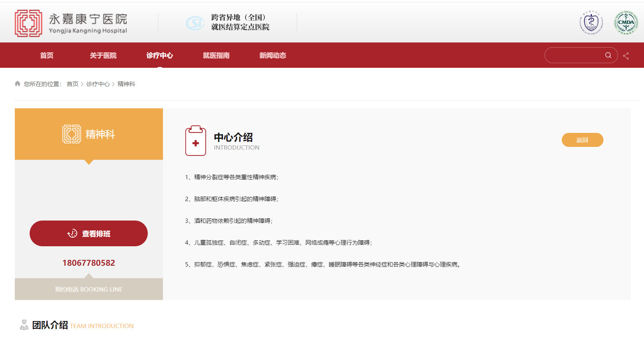Click the 诊疗中心 breadcrumb link
This screenshot has height=339, width=644.
[x=98, y=84]
